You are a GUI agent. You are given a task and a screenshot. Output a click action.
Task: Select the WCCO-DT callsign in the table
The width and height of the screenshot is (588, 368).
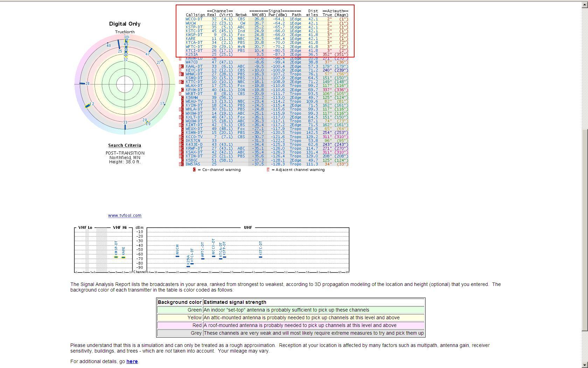194,19
